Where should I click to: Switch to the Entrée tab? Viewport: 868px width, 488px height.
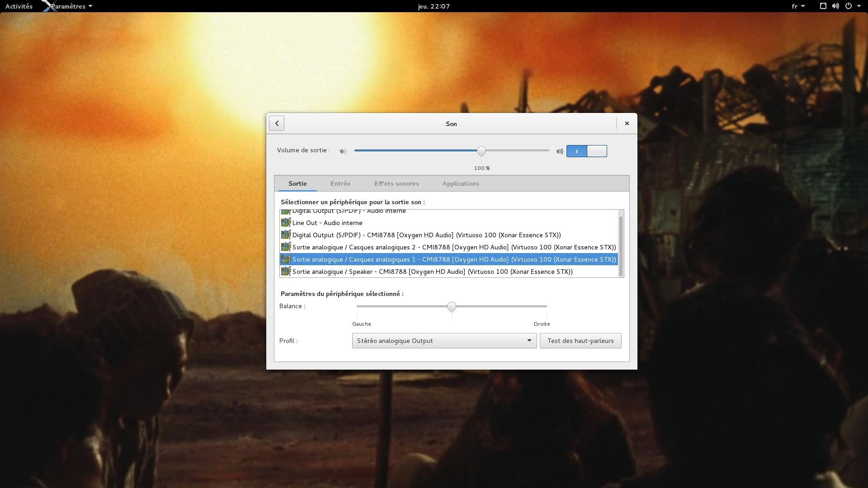point(340,183)
